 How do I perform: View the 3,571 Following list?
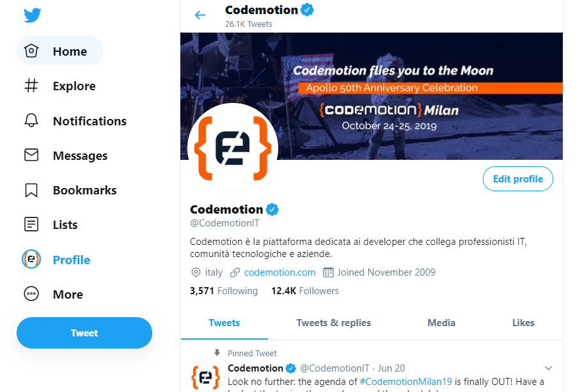pyautogui.click(x=224, y=291)
